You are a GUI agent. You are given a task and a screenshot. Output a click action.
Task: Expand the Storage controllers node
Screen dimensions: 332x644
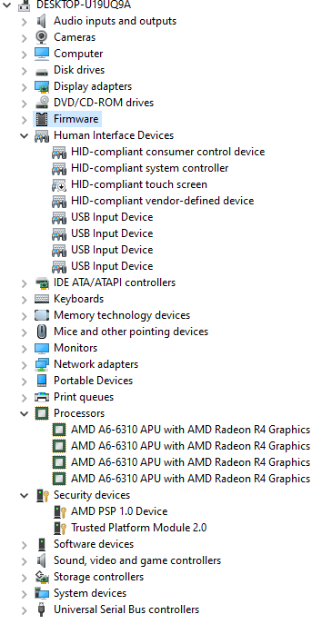coord(24,578)
